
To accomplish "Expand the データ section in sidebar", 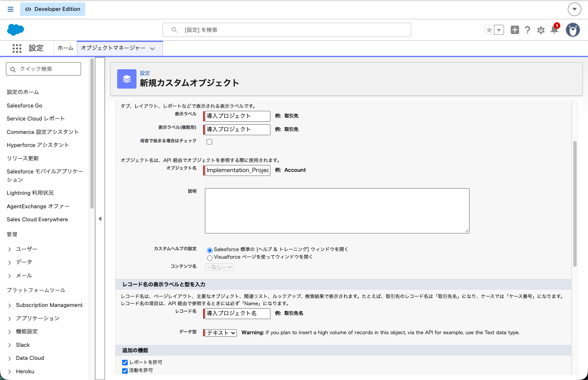I will (x=10, y=262).
